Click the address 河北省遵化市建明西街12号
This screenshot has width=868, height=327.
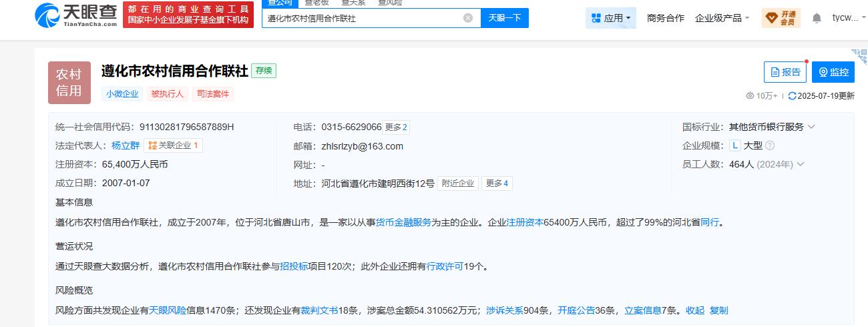(x=378, y=184)
